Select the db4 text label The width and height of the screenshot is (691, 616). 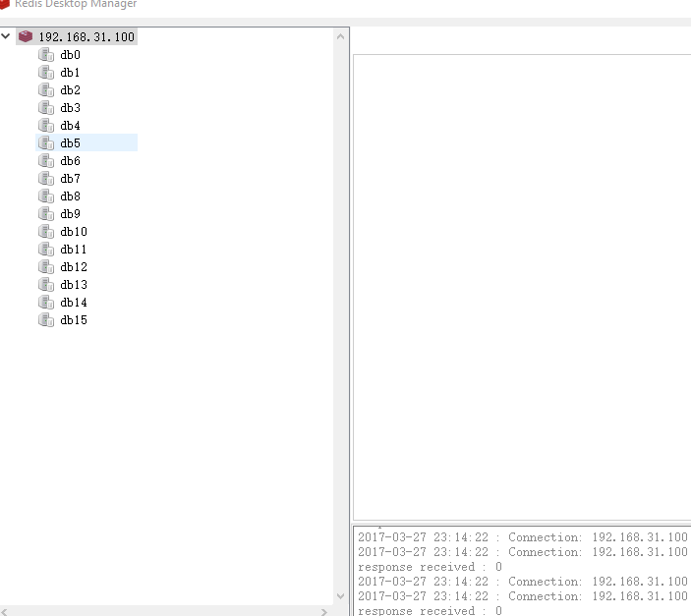[70, 126]
